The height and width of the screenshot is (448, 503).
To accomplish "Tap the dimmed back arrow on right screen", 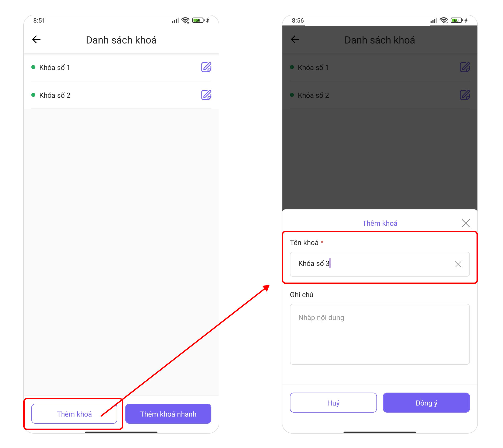I will [x=295, y=40].
